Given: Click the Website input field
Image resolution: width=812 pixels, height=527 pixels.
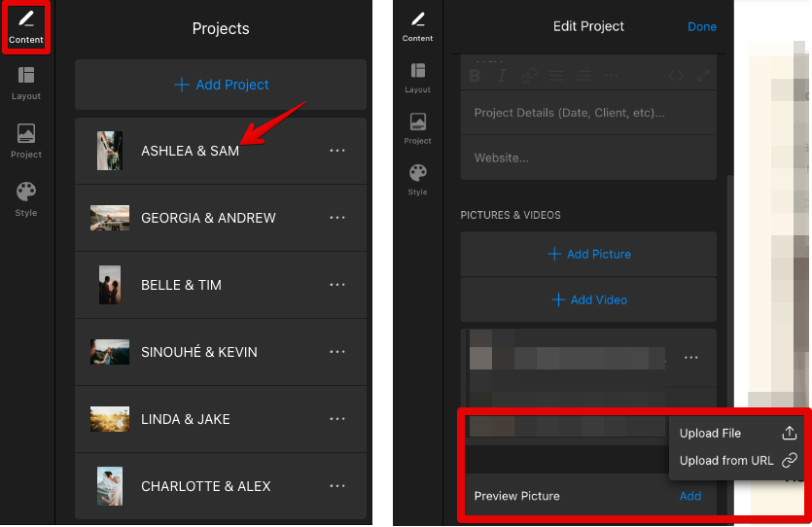Looking at the screenshot, I should point(588,158).
